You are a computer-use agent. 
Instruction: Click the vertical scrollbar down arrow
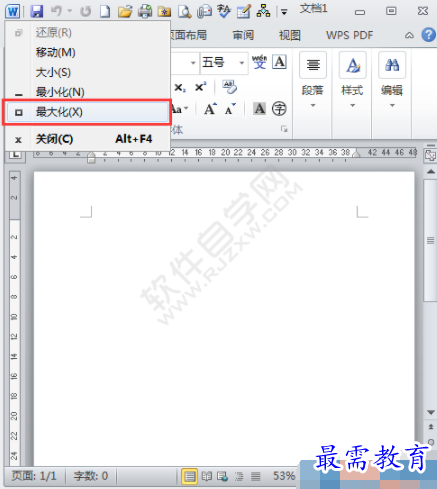pyautogui.click(x=430, y=413)
